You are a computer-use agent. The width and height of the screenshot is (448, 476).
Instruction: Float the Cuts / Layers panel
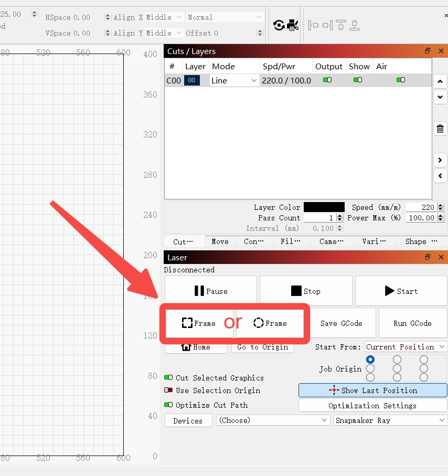[428, 51]
